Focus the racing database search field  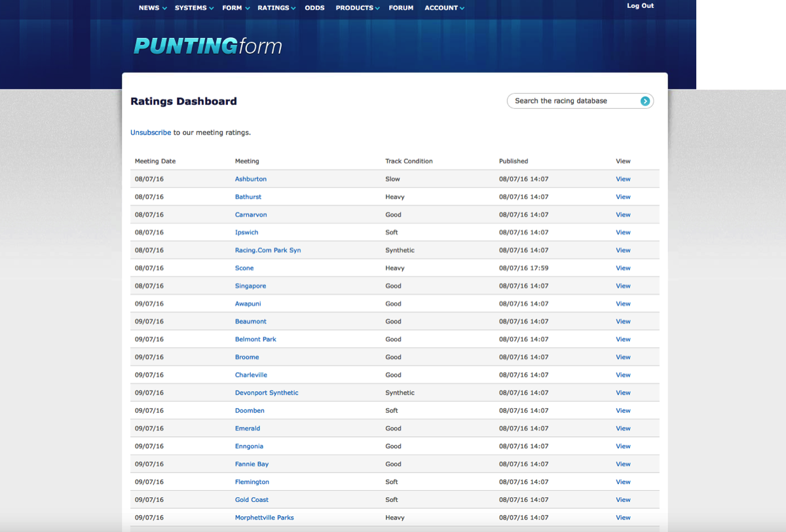tap(573, 101)
